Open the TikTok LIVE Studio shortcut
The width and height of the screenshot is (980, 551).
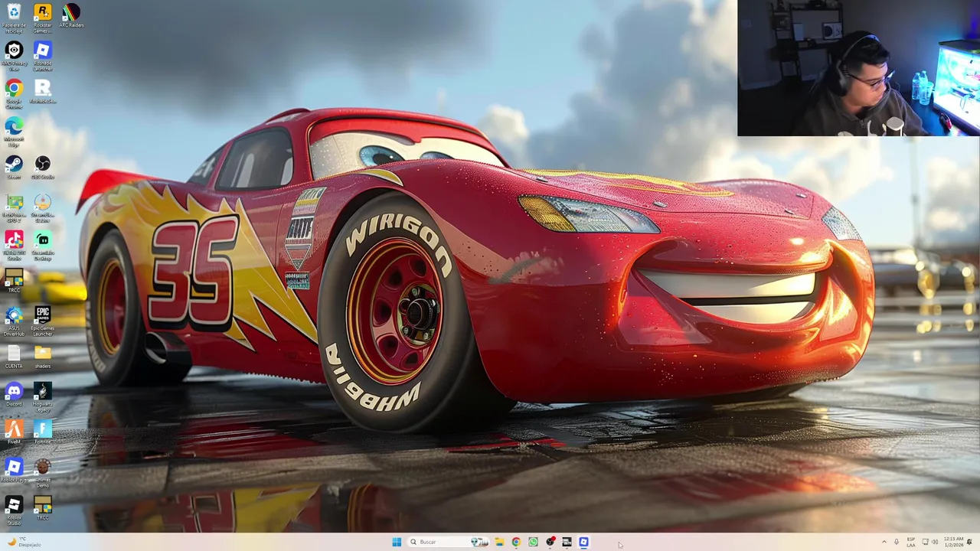[x=14, y=246]
